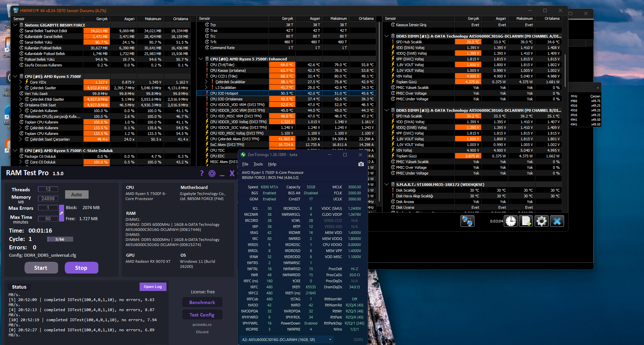The width and height of the screenshot is (644, 345).
Task: Expand the L3 Sıcaklıkları row
Action: 206,87
